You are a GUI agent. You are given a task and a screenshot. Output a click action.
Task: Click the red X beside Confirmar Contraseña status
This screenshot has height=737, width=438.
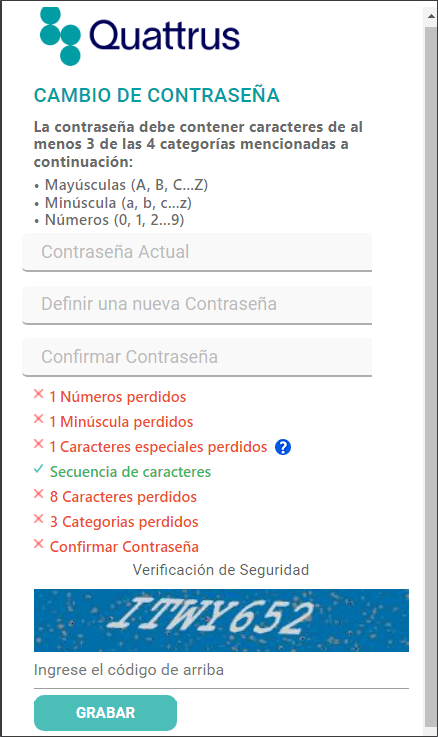[x=39, y=544]
